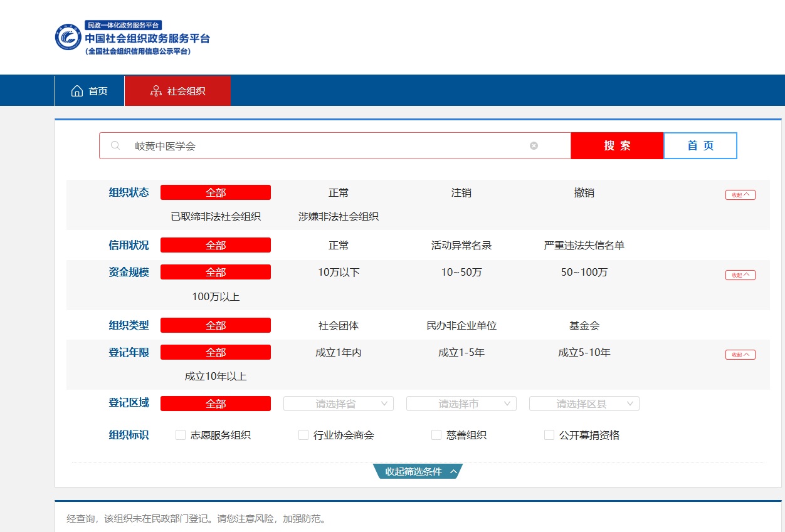Clear the search field text
Screen dimensions: 785x532
[534, 145]
